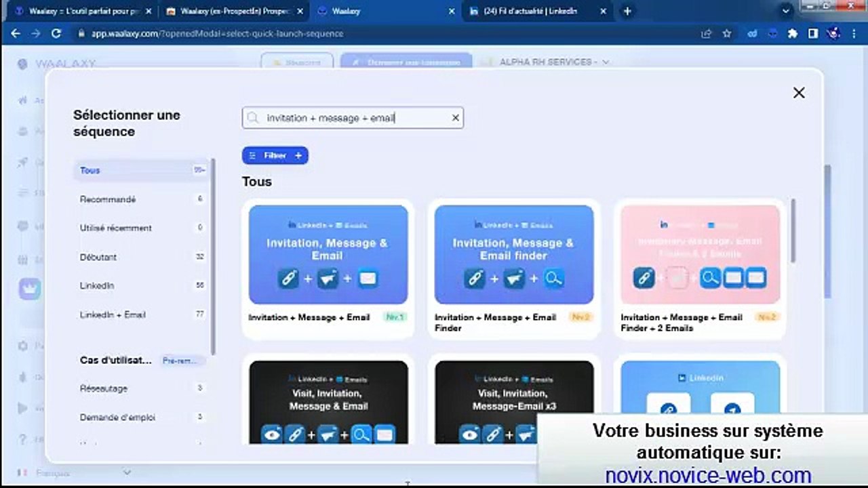868x488 pixels.
Task: Choose the Visit, Invitation, Message & Email thumbnail
Action: pyautogui.click(x=328, y=402)
